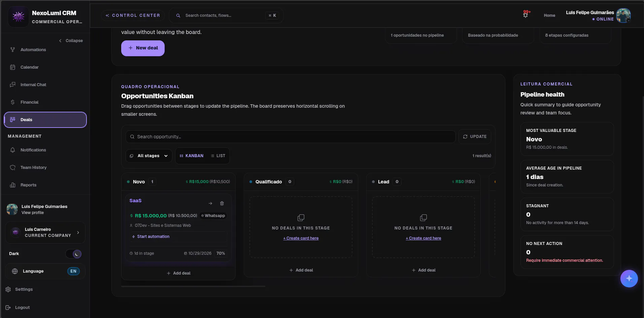Click the No Next Action health card
The height and width of the screenshot is (318, 644).
pyautogui.click(x=567, y=252)
